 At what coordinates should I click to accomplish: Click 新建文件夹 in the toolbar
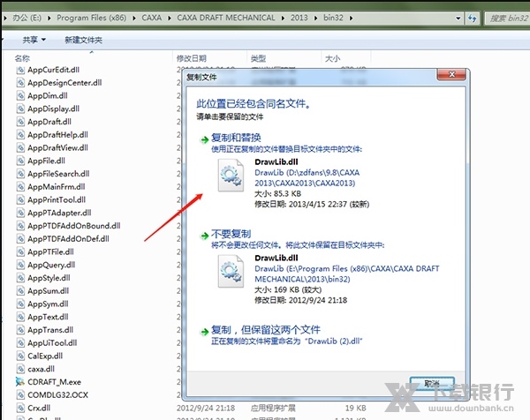83,40
